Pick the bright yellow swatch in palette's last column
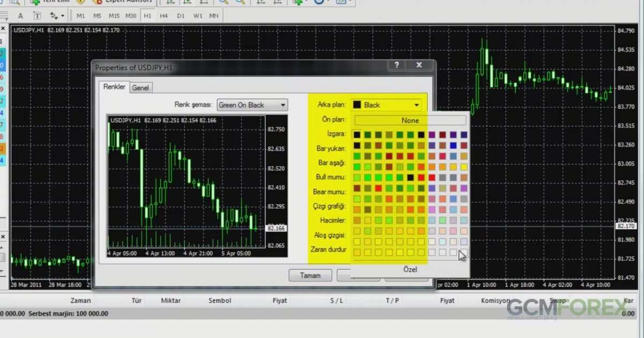Screen dimensions: 644x338 pos(464,167)
